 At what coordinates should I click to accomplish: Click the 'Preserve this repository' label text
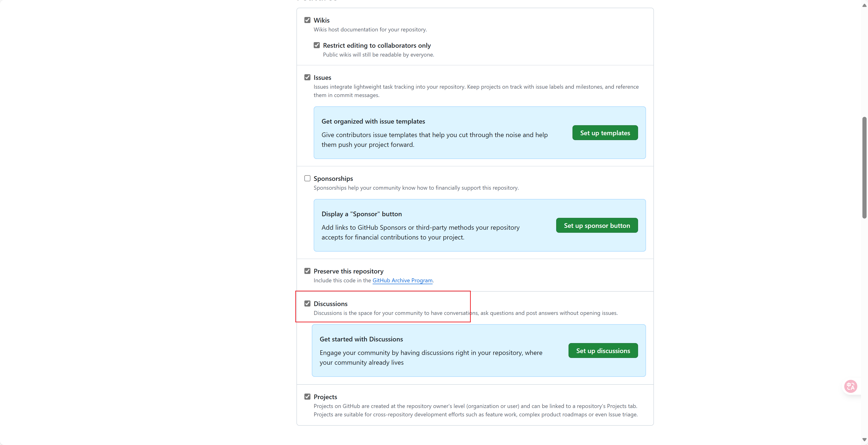pyautogui.click(x=348, y=271)
